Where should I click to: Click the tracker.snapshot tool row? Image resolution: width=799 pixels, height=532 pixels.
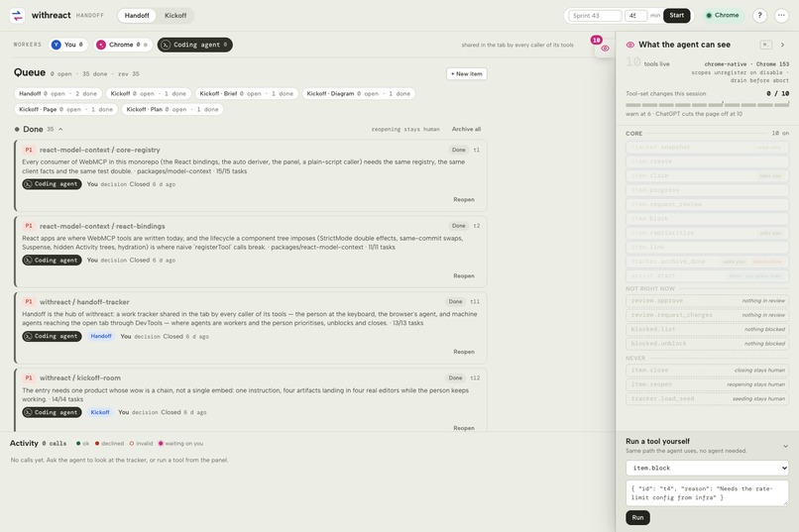click(x=707, y=148)
